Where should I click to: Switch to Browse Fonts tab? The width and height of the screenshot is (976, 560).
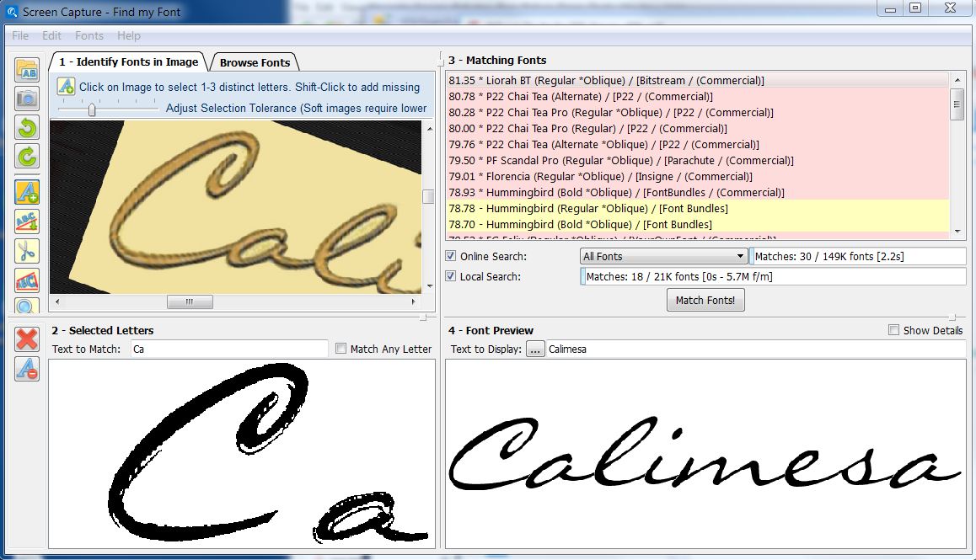[255, 62]
